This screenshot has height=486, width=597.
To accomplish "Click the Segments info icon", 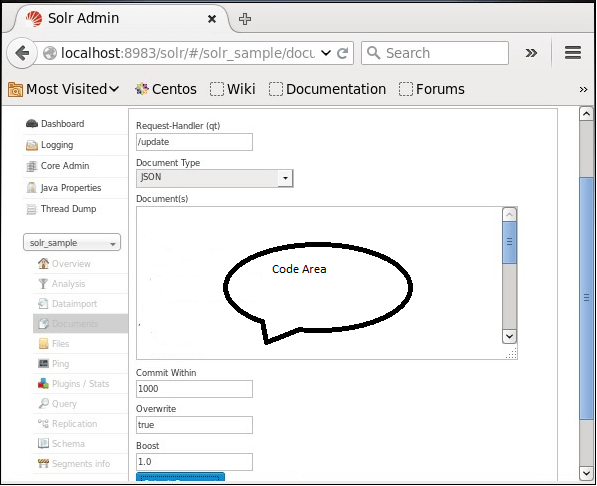I will pos(43,464).
